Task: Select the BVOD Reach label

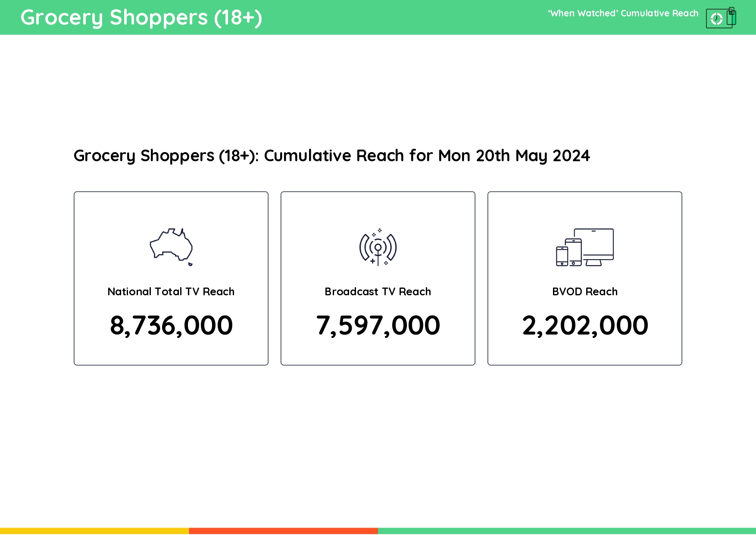Action: pyautogui.click(x=585, y=292)
